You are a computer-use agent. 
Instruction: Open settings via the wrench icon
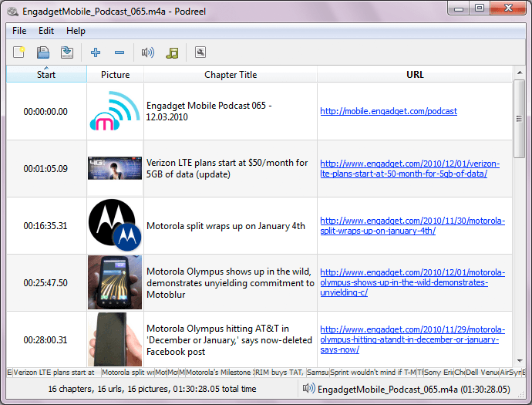click(200, 52)
